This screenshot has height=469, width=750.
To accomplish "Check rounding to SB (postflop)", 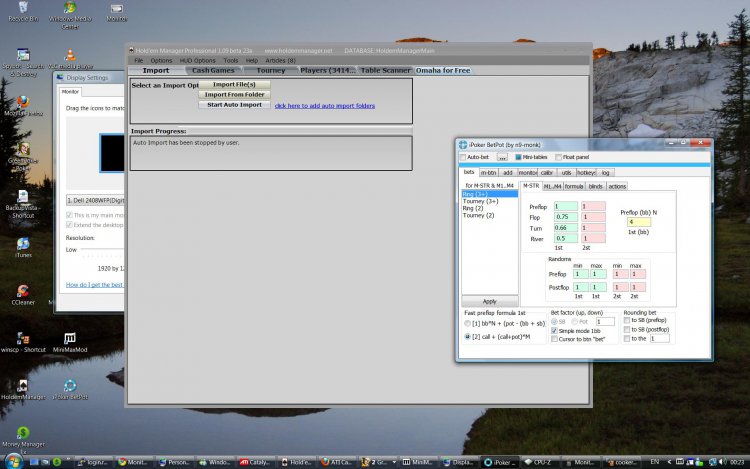I will coord(627,329).
